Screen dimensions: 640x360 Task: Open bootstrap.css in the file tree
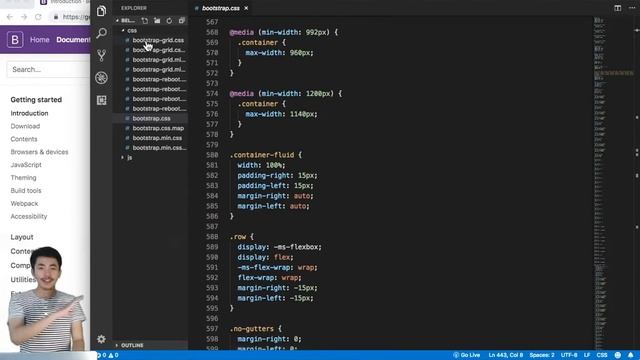[150, 118]
